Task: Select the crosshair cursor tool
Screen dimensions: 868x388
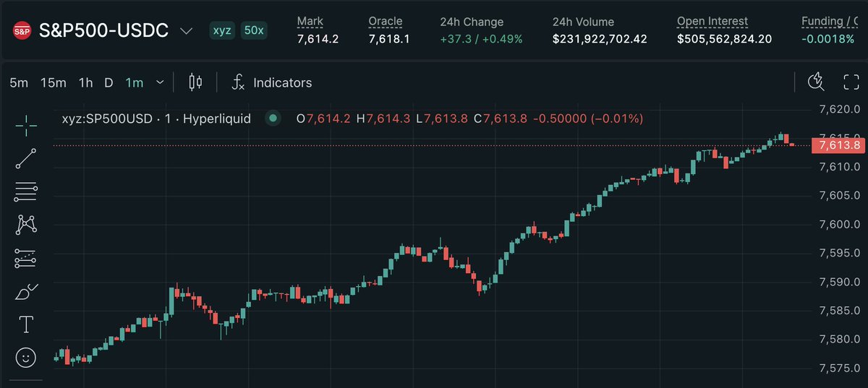Action: (26, 125)
